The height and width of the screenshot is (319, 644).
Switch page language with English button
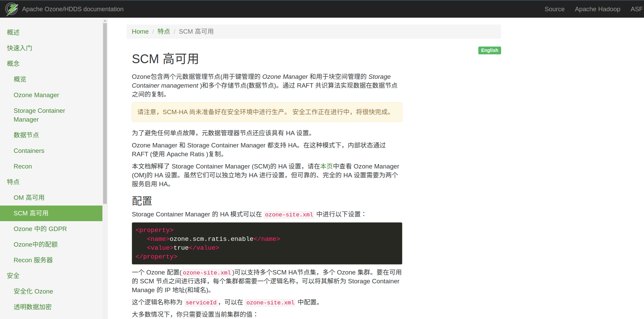tap(490, 50)
